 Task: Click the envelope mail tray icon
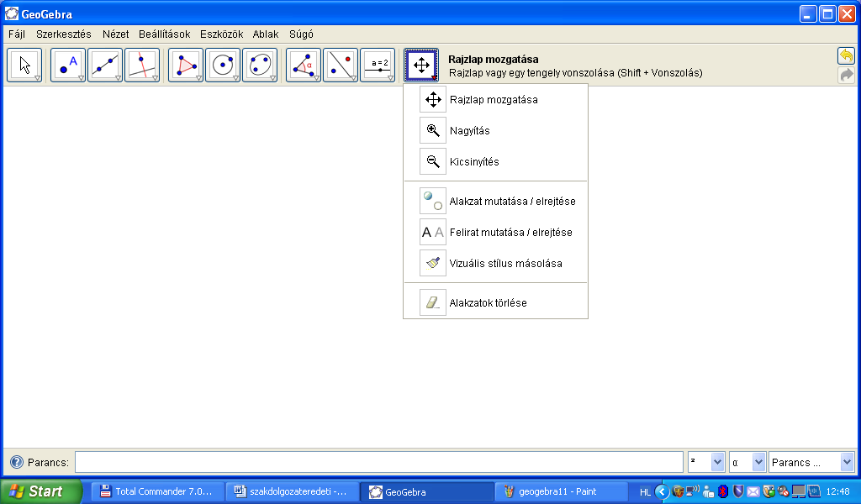pyautogui.click(x=753, y=491)
